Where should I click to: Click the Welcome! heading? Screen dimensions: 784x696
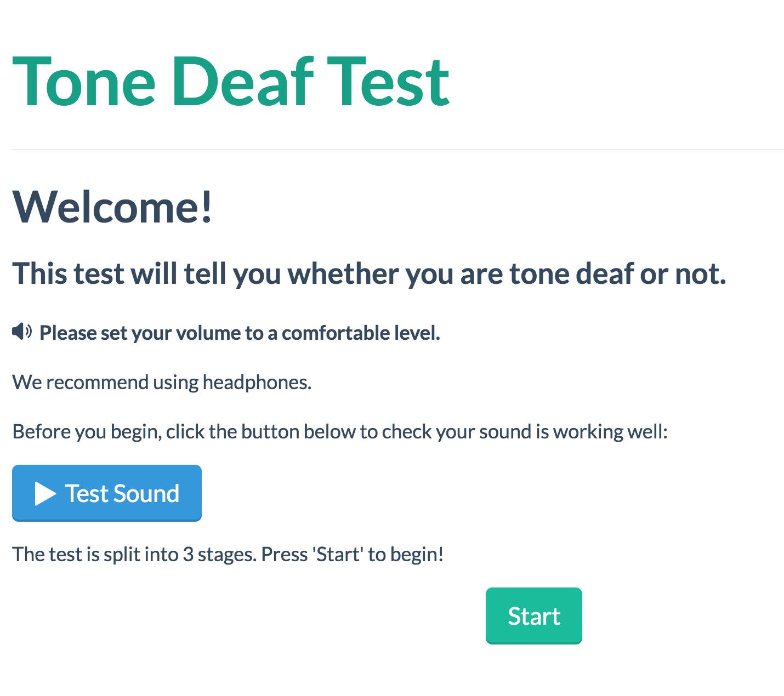click(112, 207)
